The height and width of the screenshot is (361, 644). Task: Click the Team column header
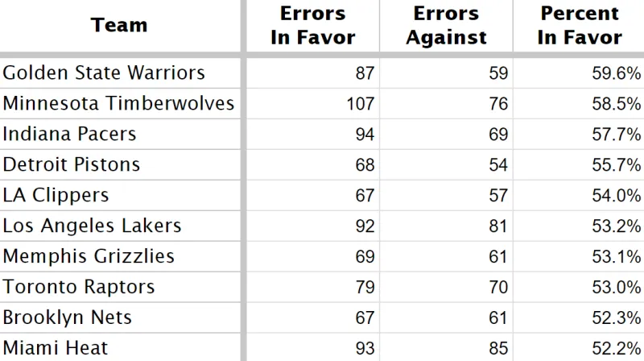[119, 25]
